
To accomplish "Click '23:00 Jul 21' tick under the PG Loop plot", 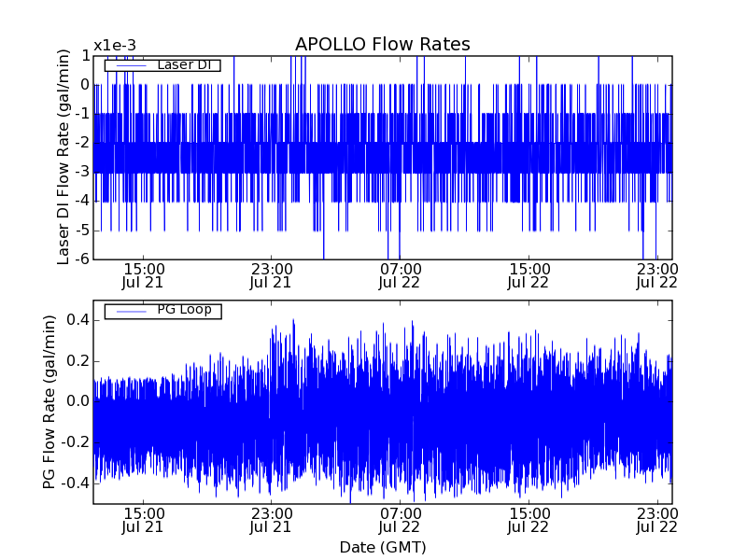I will point(271,521).
